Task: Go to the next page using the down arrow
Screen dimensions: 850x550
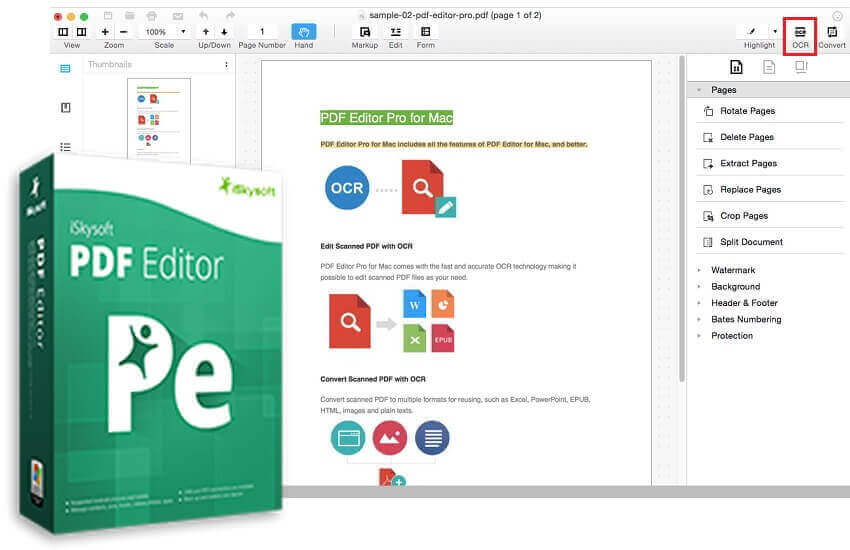Action: 224,32
